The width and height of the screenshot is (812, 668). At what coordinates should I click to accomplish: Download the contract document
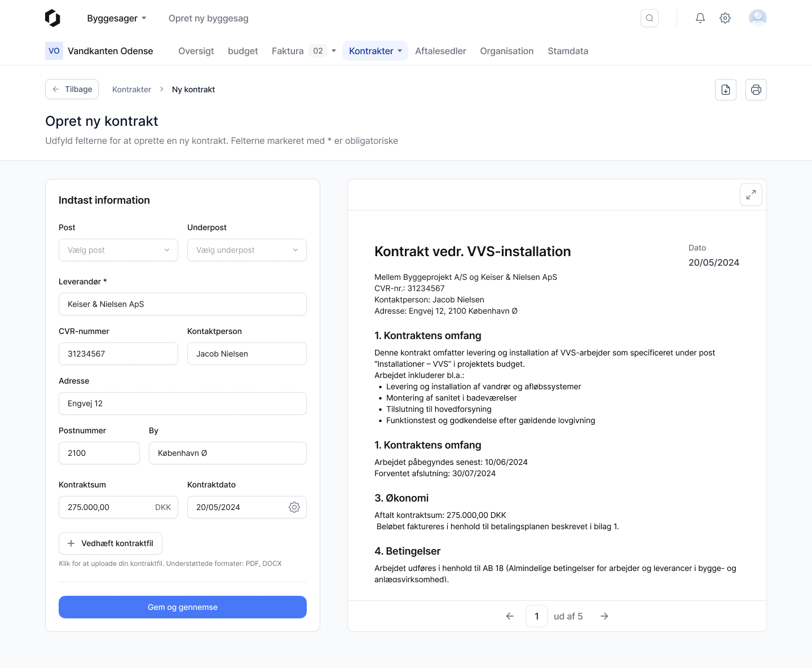pos(726,90)
